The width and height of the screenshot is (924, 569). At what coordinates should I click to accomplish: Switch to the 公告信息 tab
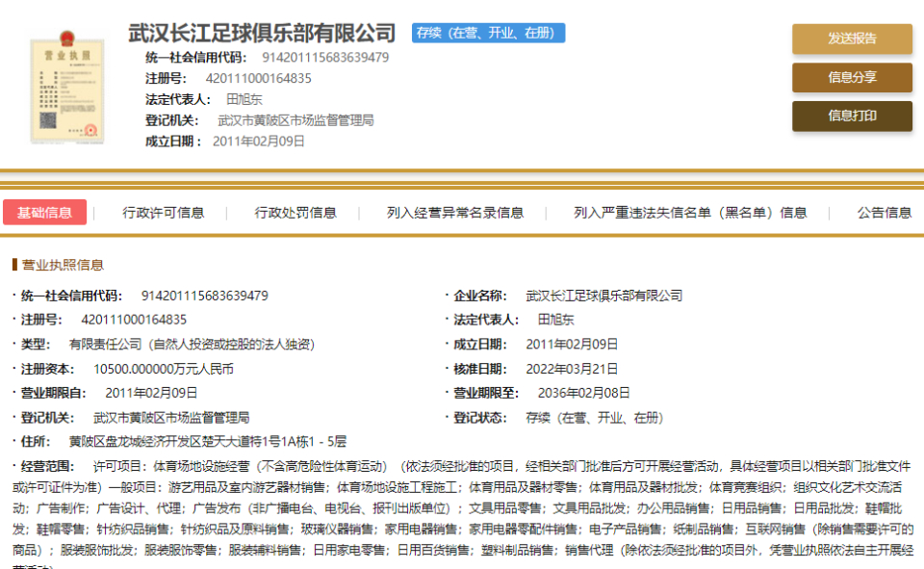884,213
